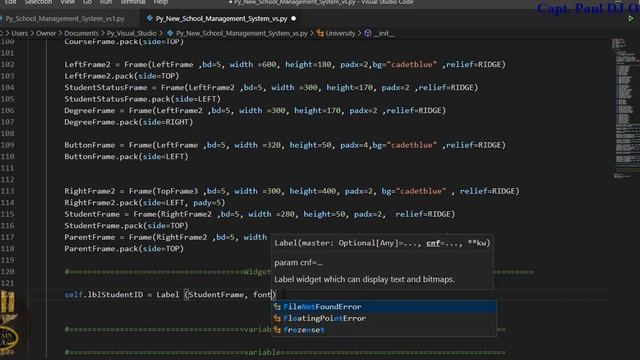The width and height of the screenshot is (640, 360).
Task: Open the Users breadcrumb dropdown
Action: 20,33
